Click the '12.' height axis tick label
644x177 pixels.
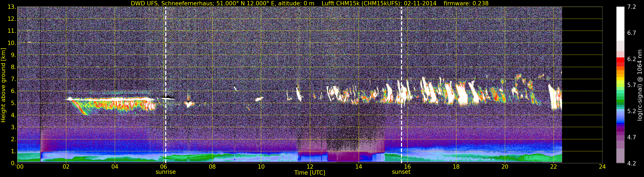12,19
